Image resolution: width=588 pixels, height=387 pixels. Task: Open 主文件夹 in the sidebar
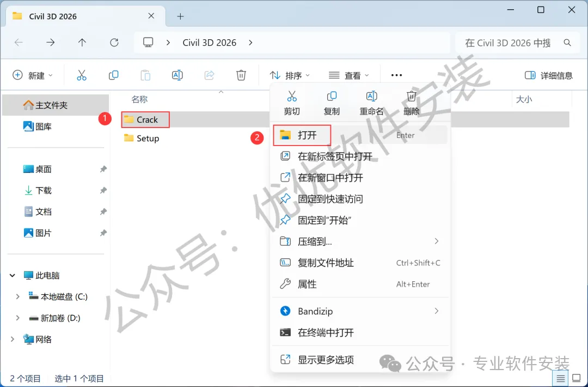[56, 105]
